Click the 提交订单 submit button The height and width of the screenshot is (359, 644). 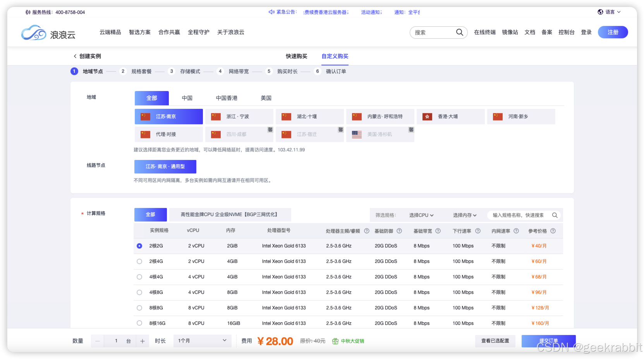coord(548,340)
